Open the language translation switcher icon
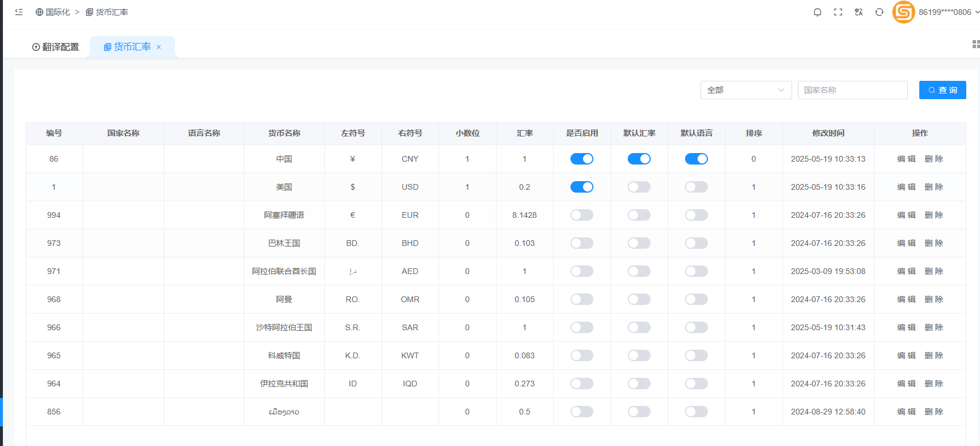The width and height of the screenshot is (980, 446). point(859,12)
